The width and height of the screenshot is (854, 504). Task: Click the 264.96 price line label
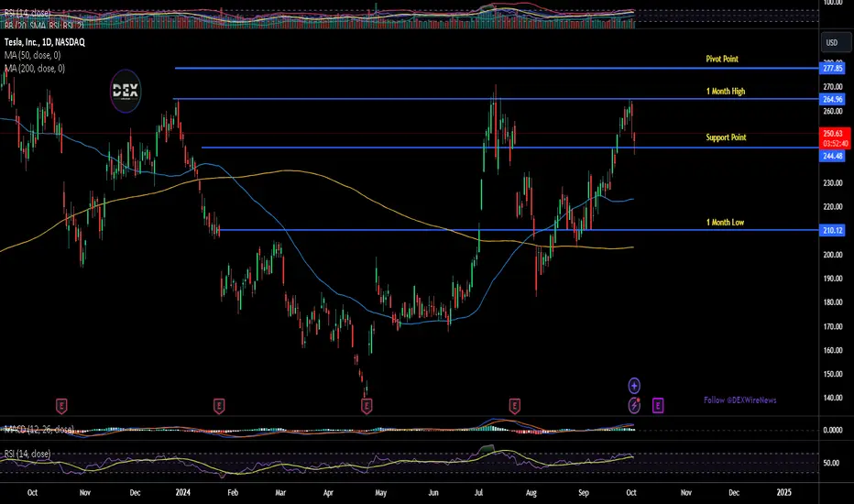[x=833, y=99]
